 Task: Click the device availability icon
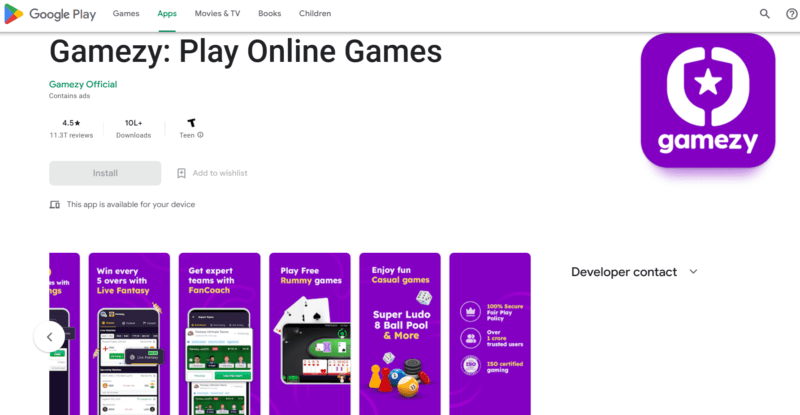pyautogui.click(x=55, y=205)
